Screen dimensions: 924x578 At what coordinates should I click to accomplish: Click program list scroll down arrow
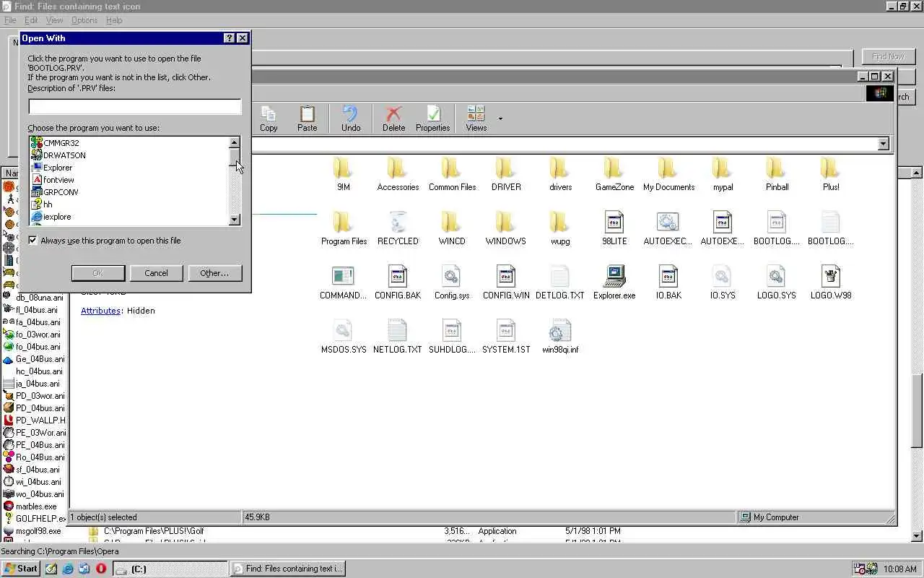[234, 220]
